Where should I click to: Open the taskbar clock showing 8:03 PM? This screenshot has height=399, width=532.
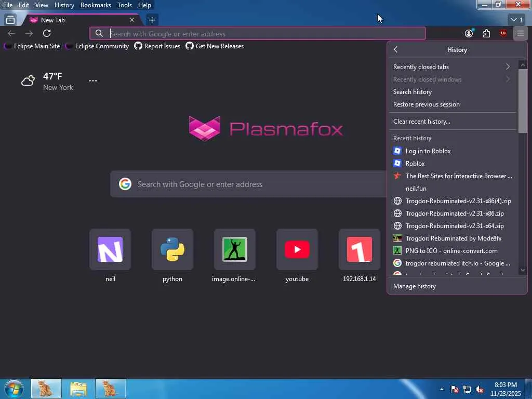tap(505, 389)
